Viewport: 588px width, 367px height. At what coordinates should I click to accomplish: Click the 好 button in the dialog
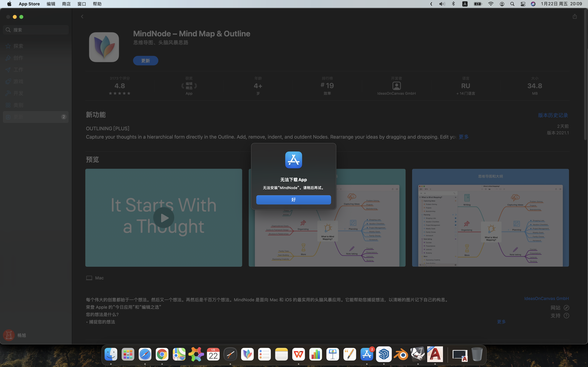pos(293,200)
